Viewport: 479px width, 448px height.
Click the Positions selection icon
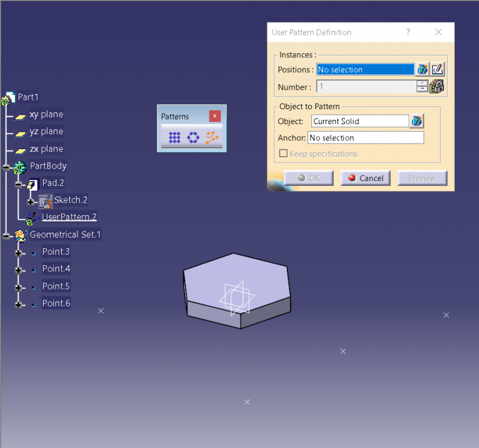(422, 69)
